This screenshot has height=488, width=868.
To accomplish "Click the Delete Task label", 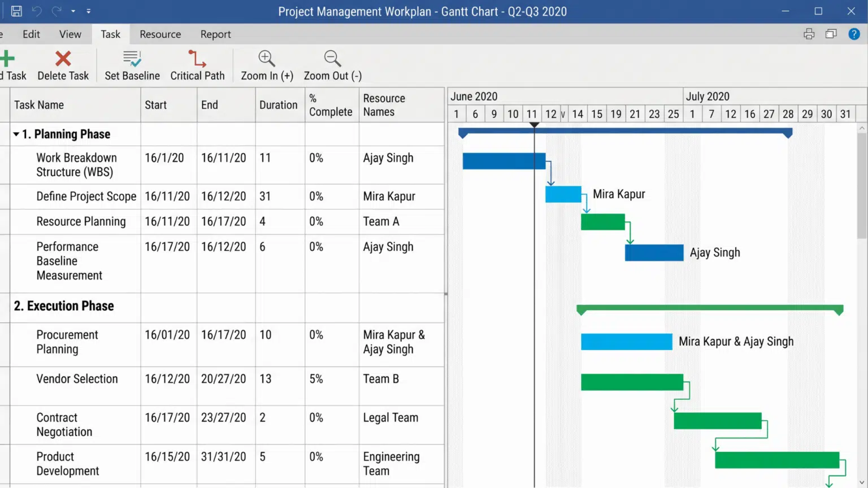I will click(x=63, y=76).
